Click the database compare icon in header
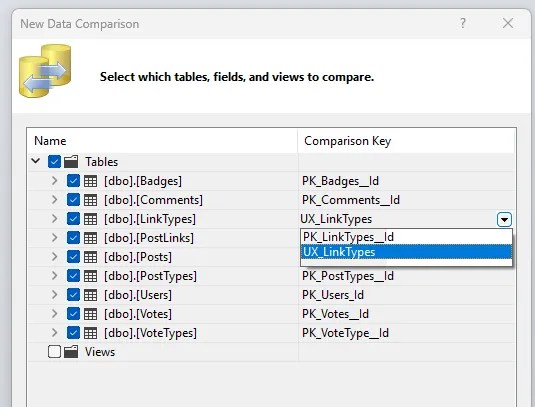Viewport: 535px width, 407px height. coord(45,71)
